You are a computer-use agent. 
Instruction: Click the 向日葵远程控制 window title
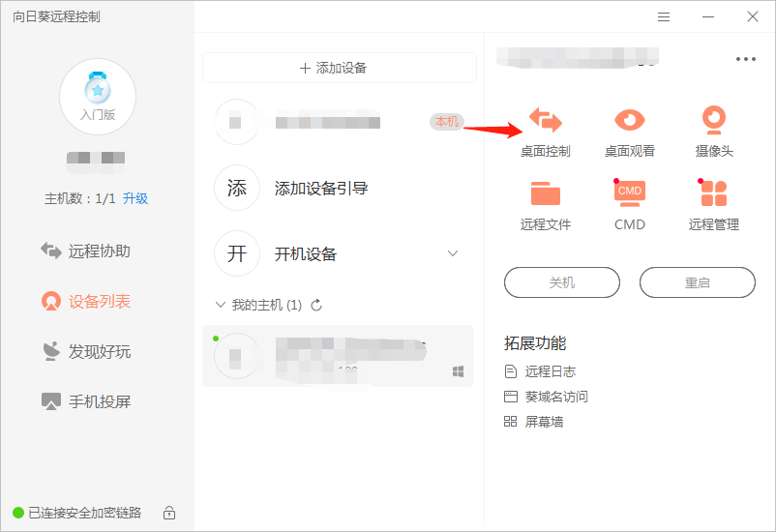click(56, 16)
